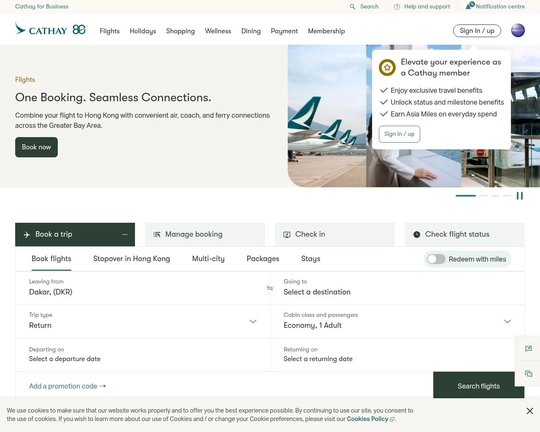Screen dimensions: 540x432
Task: Toggle Redeem with miles switch
Action: [436, 259]
